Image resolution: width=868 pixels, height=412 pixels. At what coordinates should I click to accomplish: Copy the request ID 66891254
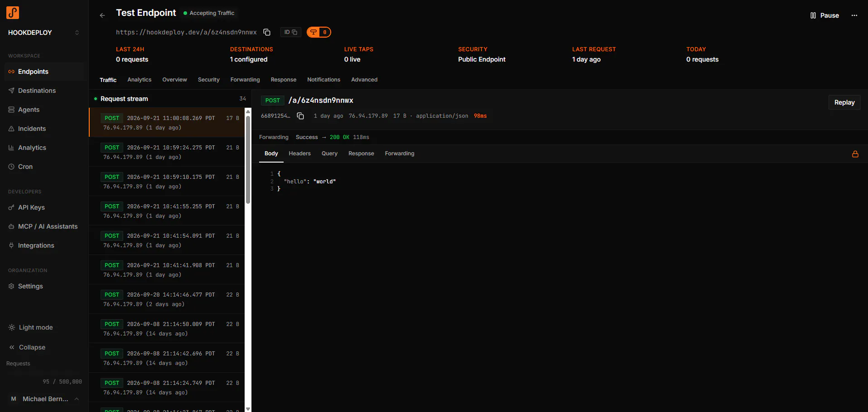pos(300,116)
